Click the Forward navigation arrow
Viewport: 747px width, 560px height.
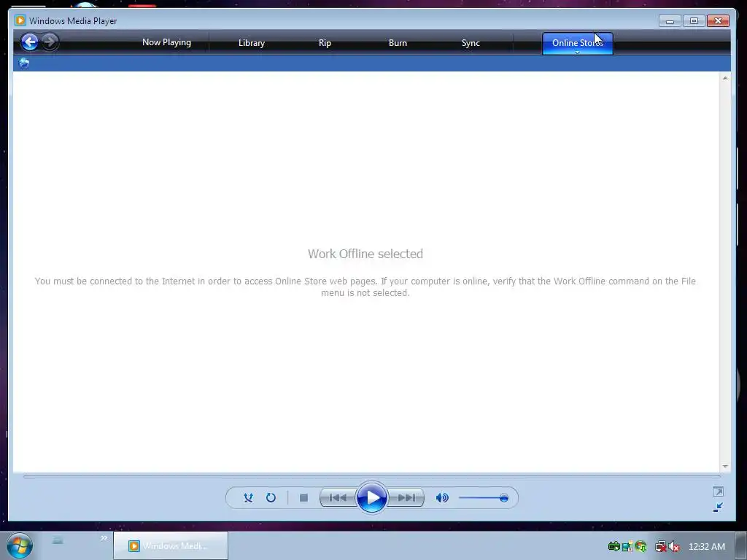tap(50, 42)
